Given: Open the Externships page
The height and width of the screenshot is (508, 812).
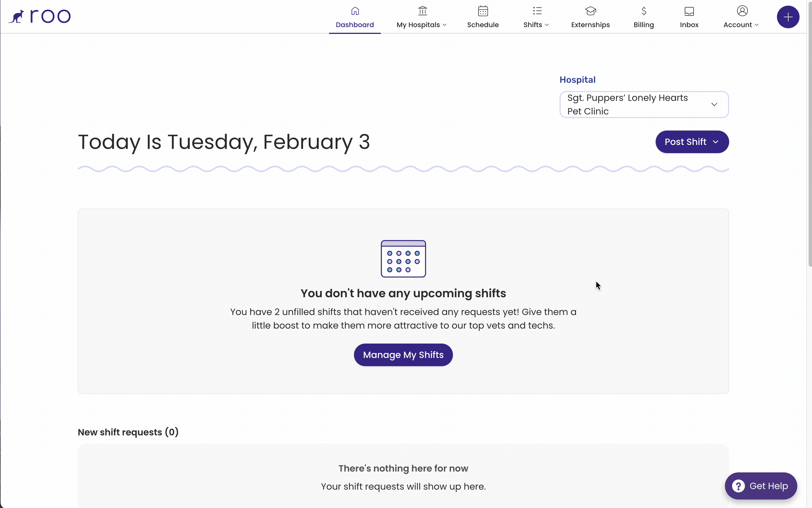Looking at the screenshot, I should [x=590, y=17].
